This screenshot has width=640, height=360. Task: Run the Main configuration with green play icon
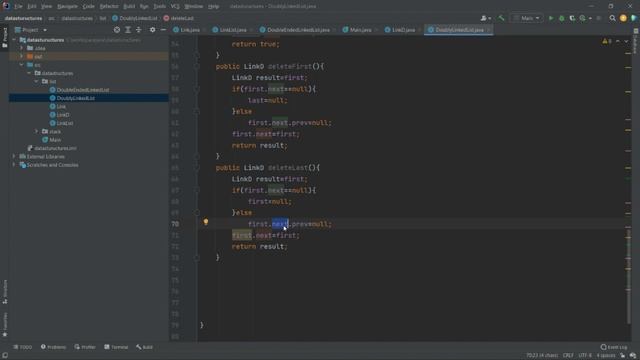click(551, 18)
